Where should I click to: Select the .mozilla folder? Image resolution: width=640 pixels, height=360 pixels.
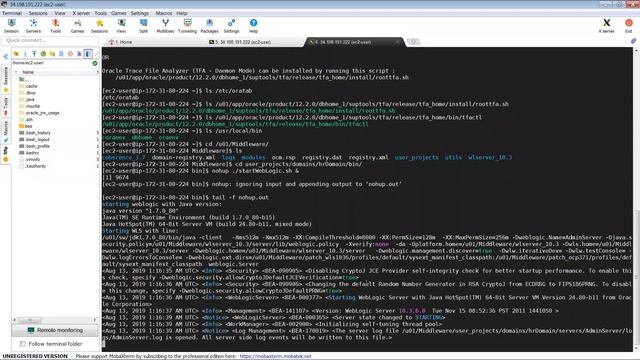coord(29,106)
